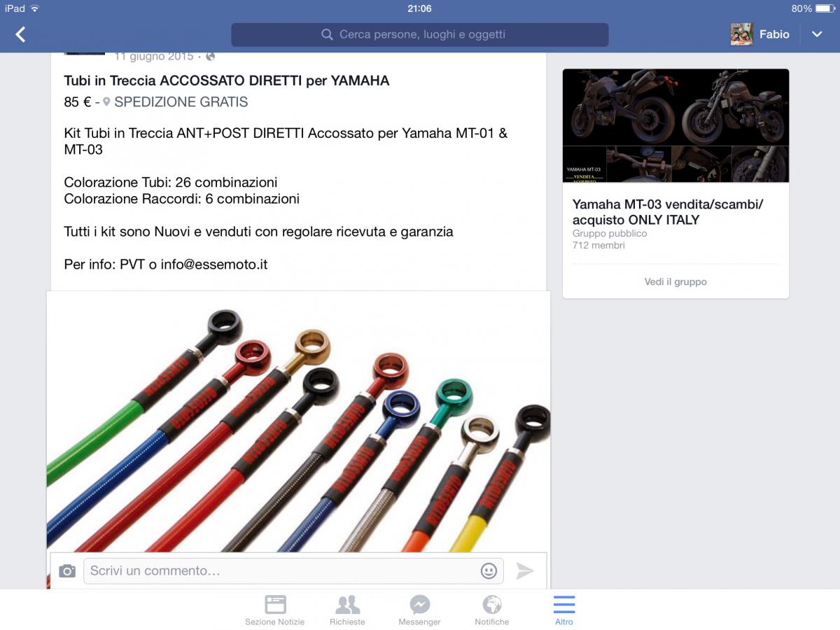Open the Altro menu
This screenshot has height=630, width=840.
[x=564, y=610]
